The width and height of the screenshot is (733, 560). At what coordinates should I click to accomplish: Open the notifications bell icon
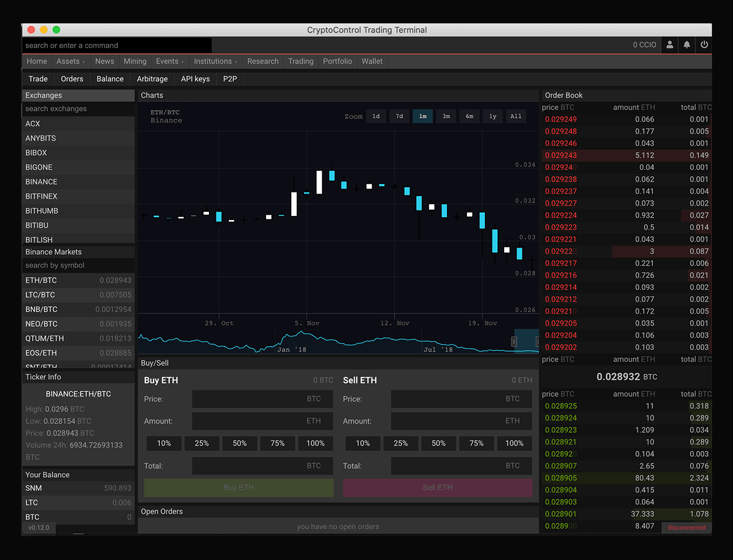tap(687, 45)
